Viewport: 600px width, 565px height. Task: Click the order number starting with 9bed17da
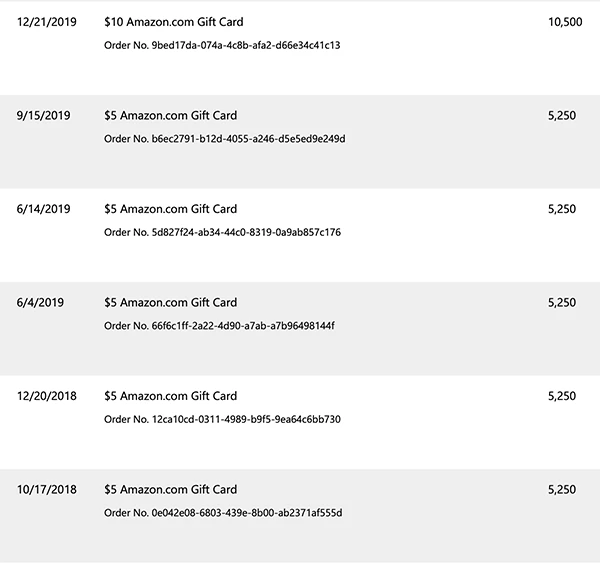click(x=222, y=45)
